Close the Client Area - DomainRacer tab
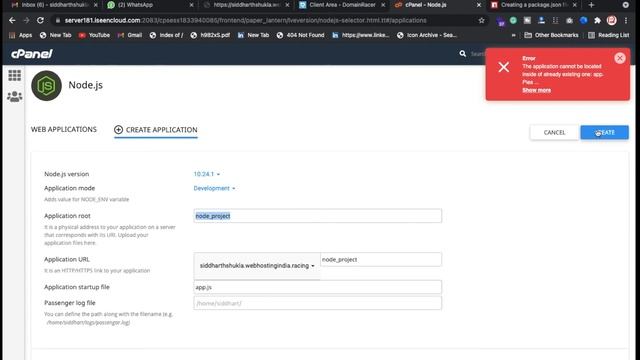This screenshot has width=640, height=360. (x=383, y=5)
